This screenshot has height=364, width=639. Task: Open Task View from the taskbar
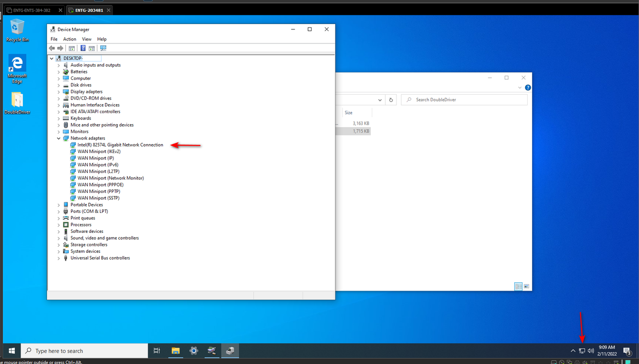click(x=157, y=351)
